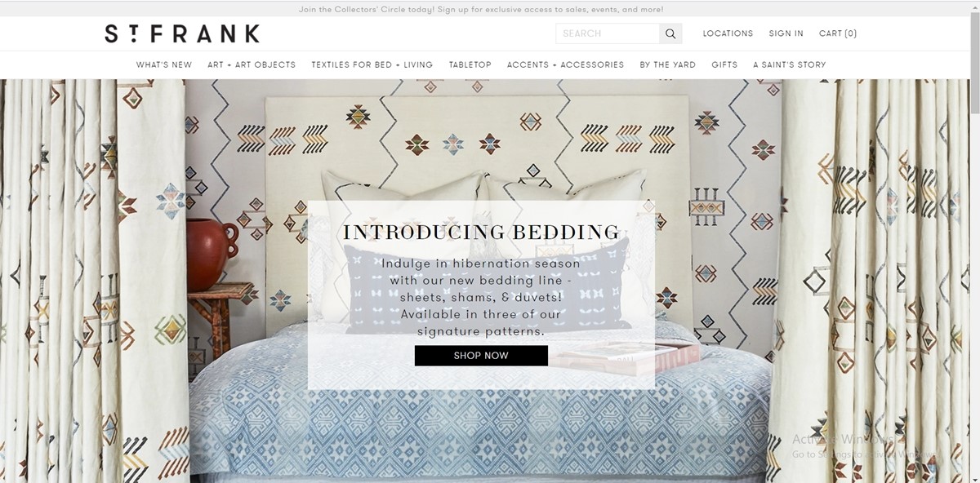The image size is (980, 483).
Task: View the CART (0)
Action: 838,33
